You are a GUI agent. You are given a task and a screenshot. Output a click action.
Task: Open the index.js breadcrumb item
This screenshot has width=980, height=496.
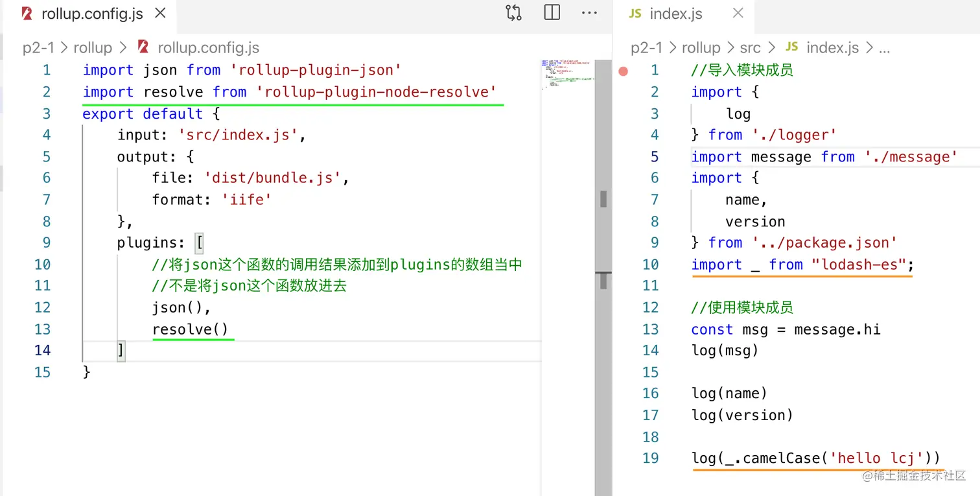coord(832,47)
